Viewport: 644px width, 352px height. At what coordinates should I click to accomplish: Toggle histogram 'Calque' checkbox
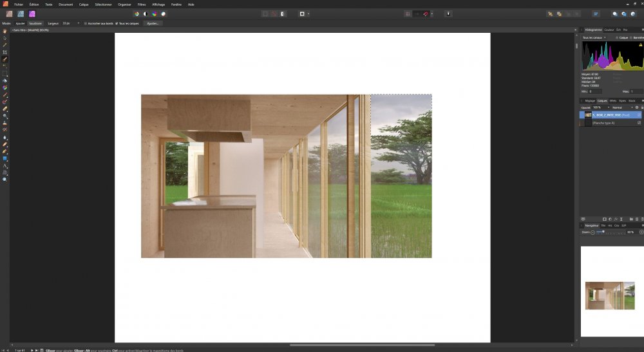617,38
